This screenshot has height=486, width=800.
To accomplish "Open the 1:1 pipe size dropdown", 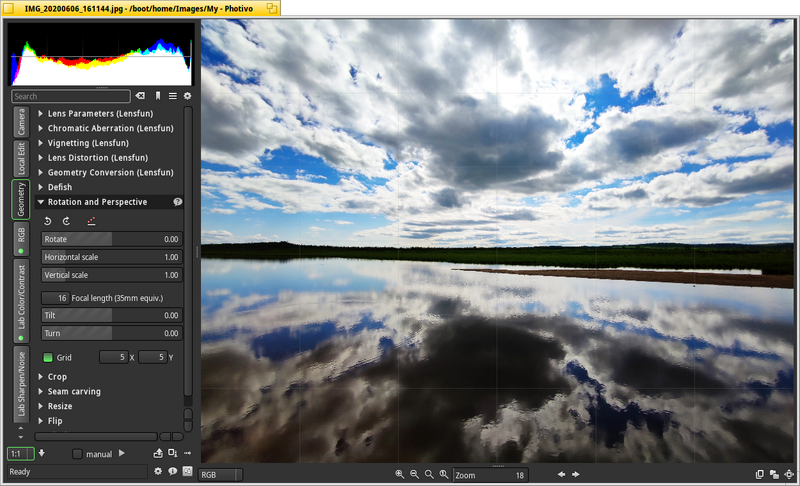I will point(20,453).
